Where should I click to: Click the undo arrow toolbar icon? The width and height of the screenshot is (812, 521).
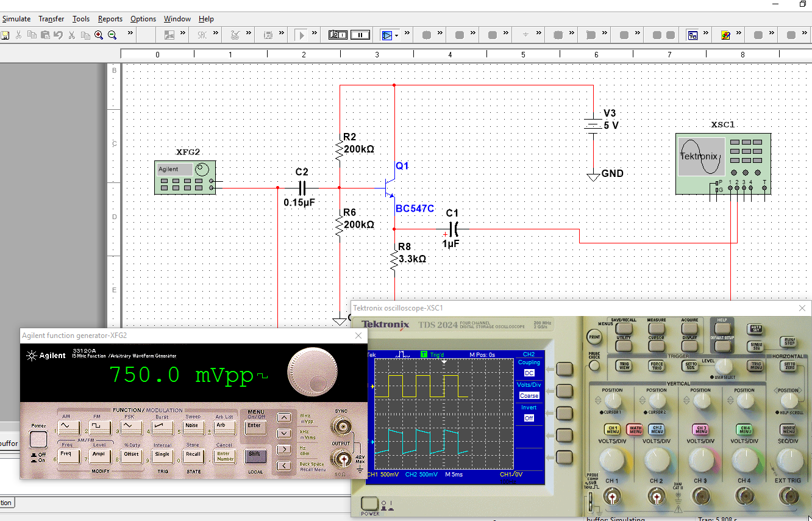[58, 35]
